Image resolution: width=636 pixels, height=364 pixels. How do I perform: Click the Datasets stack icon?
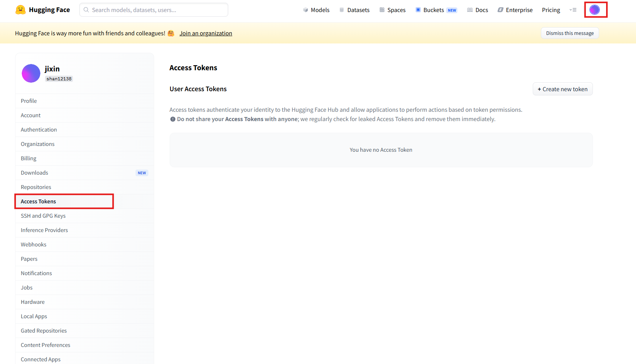pyautogui.click(x=342, y=10)
